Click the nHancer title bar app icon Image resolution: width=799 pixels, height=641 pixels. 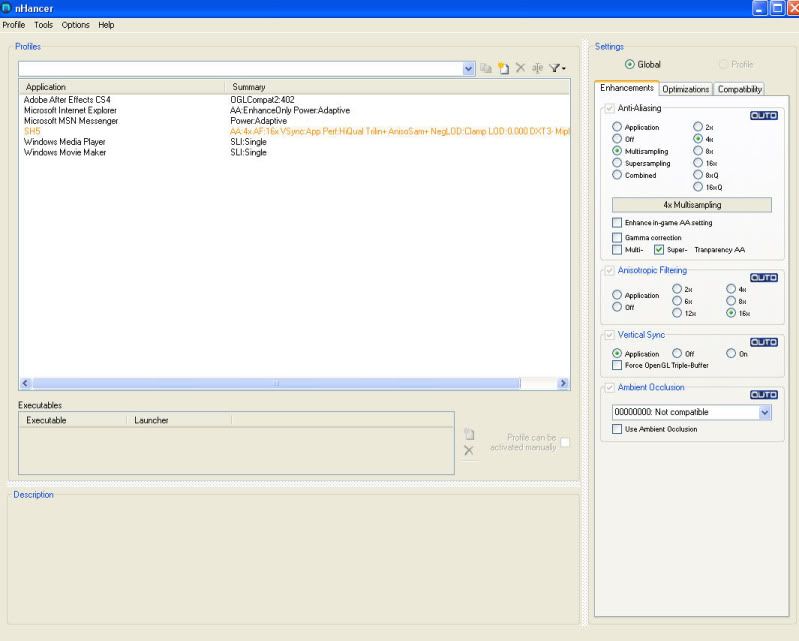click(x=6, y=8)
